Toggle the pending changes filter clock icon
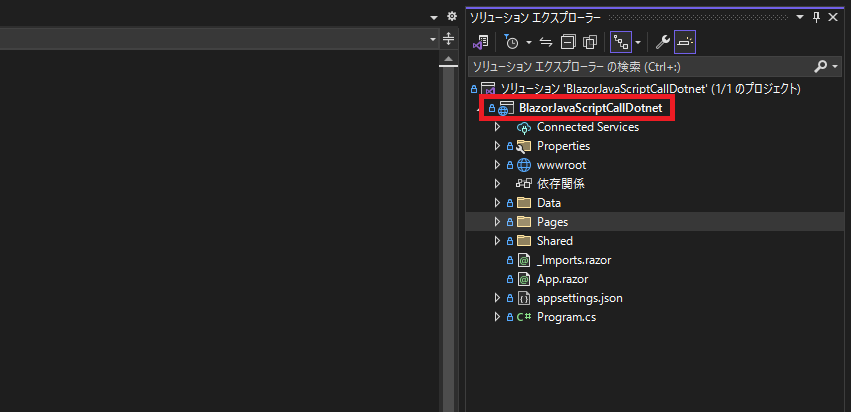 (x=511, y=42)
